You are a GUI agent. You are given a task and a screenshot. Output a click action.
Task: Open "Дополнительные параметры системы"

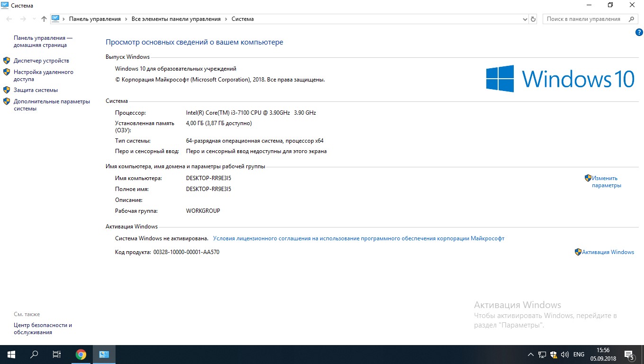click(52, 105)
